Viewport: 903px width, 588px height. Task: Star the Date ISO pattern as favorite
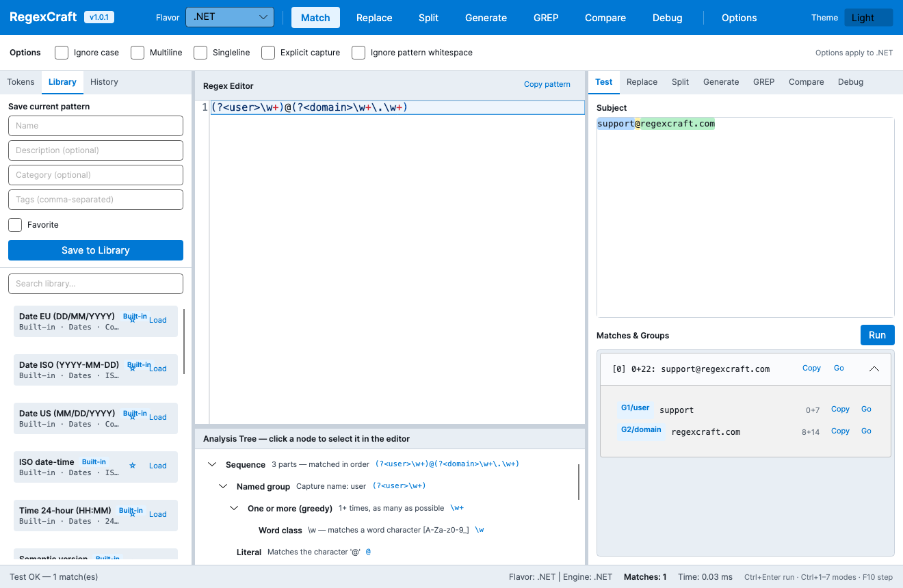coord(133,369)
